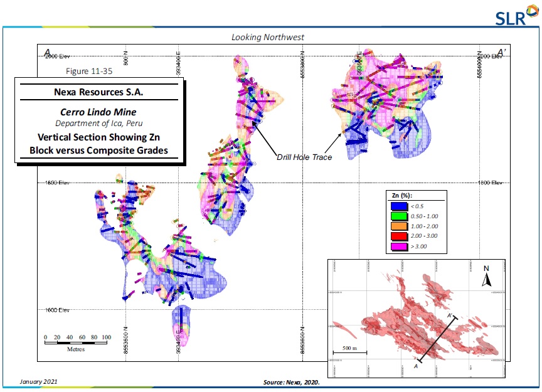Click the section label A' at top right
The image size is (542, 392).
point(501,52)
